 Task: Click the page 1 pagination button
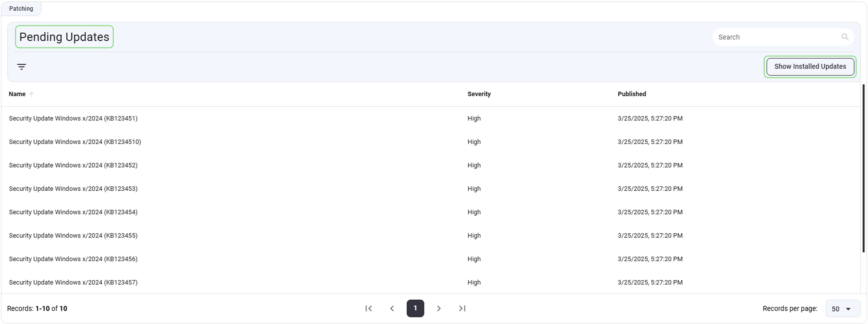(x=415, y=308)
